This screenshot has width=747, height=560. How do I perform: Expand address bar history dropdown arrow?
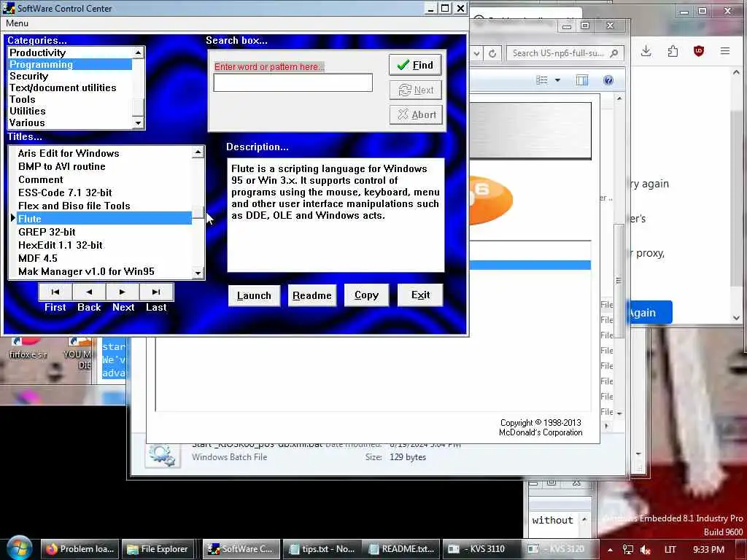(x=476, y=53)
